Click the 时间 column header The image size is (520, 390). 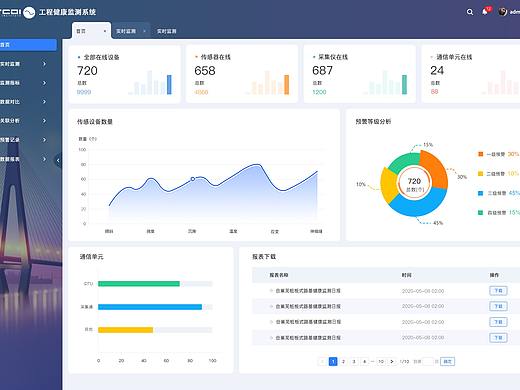click(406, 275)
